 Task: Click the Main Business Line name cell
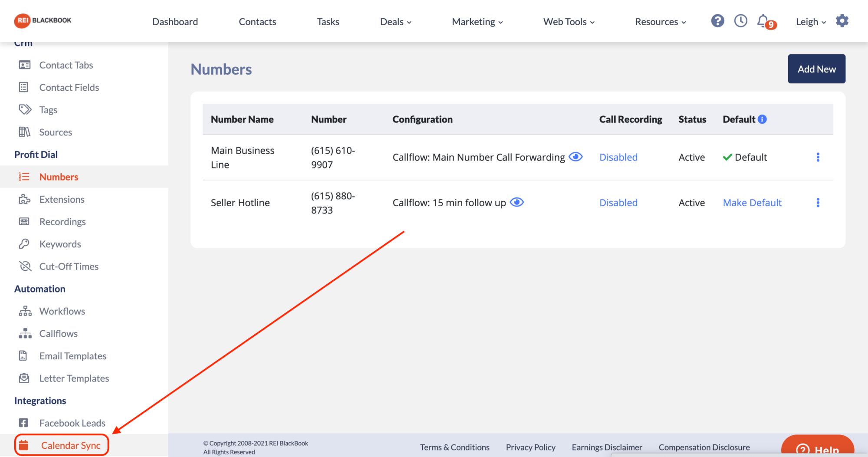[243, 158]
